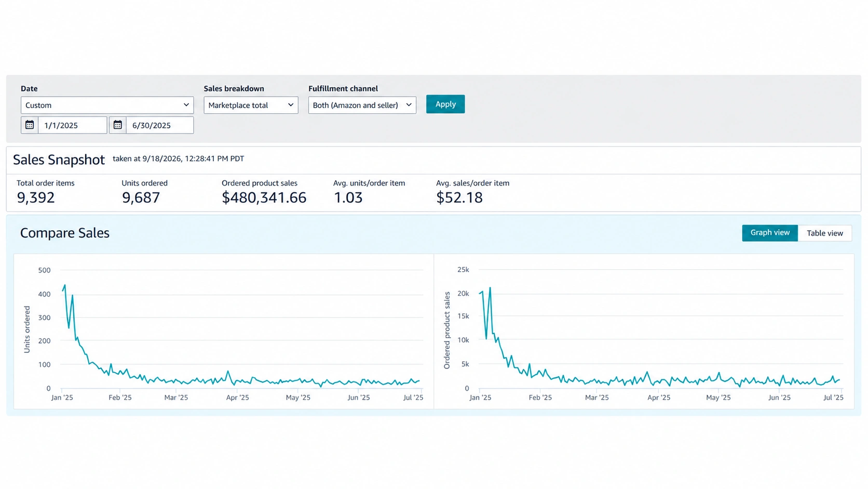
Task: Click the Apply button
Action: (x=445, y=104)
